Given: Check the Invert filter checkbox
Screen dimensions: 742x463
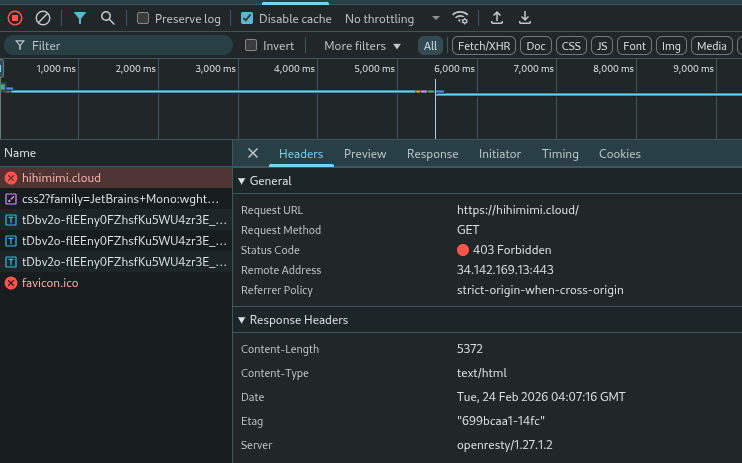Looking at the screenshot, I should point(252,45).
